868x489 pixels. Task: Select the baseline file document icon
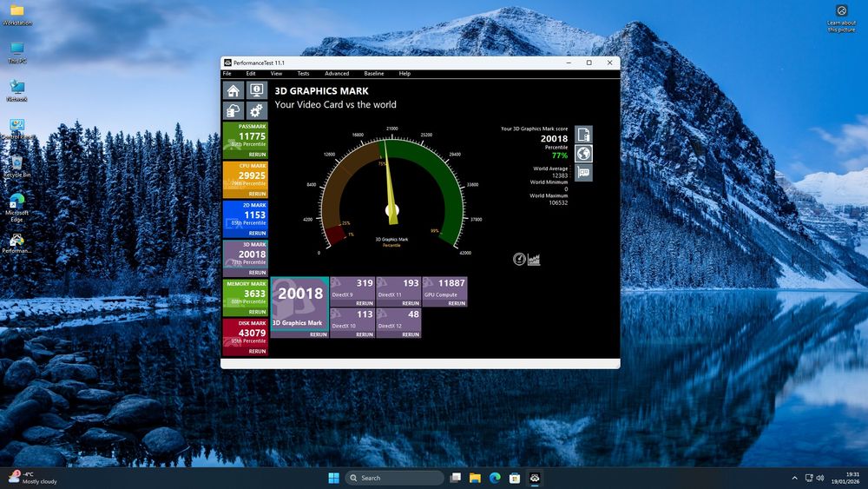[583, 135]
